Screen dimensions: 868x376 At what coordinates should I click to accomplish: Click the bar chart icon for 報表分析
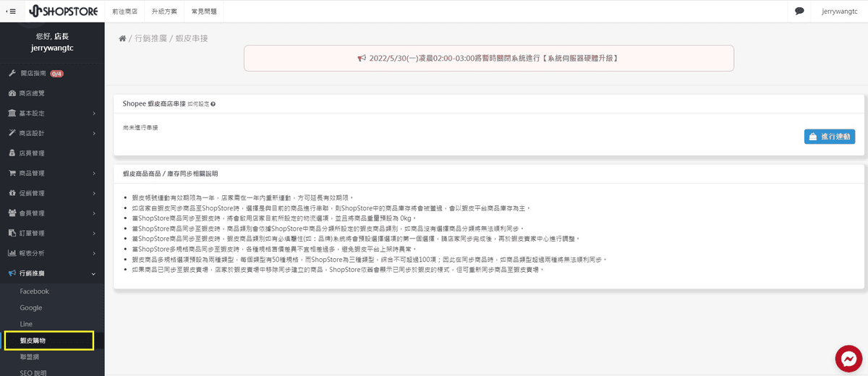[x=12, y=253]
